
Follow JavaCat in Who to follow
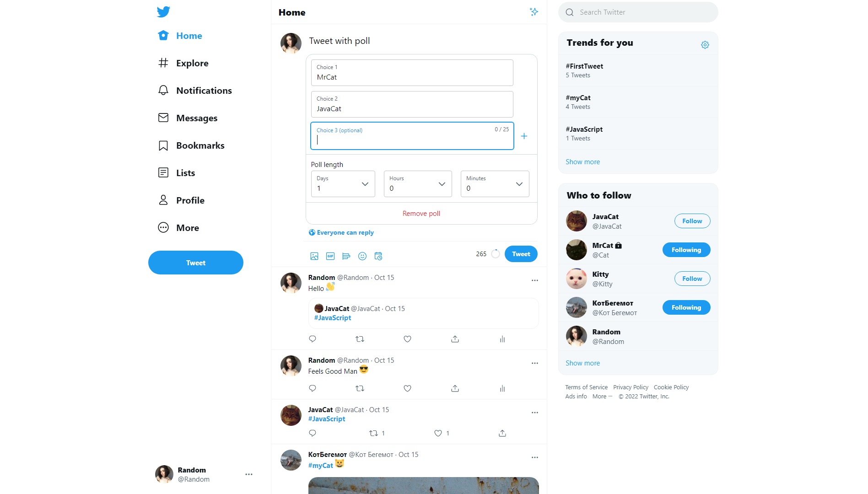[692, 221]
